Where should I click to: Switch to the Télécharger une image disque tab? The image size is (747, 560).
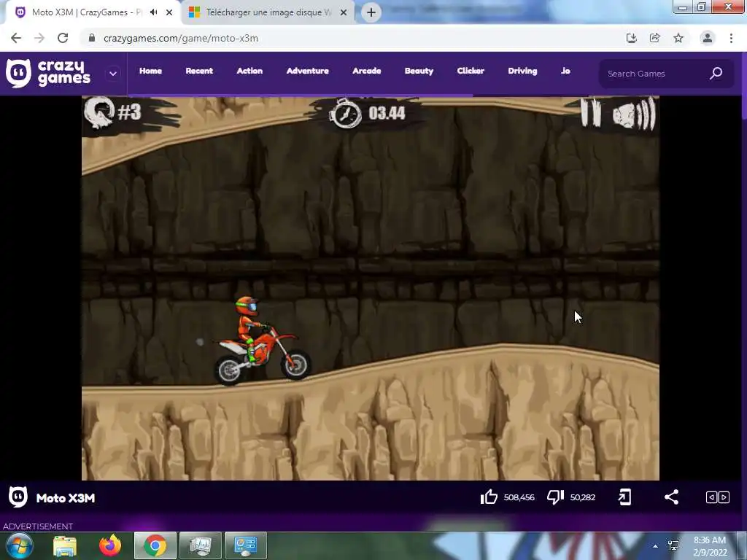point(268,12)
